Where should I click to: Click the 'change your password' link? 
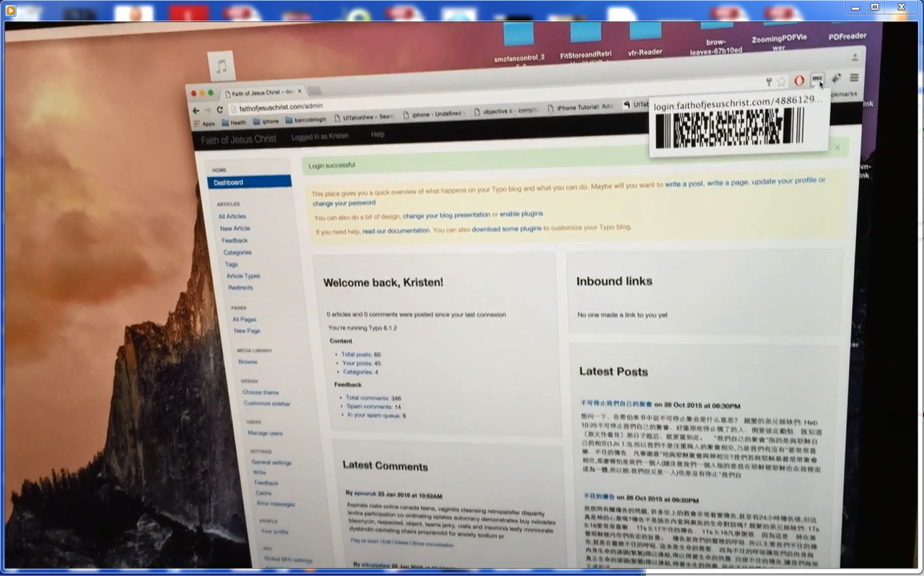(344, 204)
